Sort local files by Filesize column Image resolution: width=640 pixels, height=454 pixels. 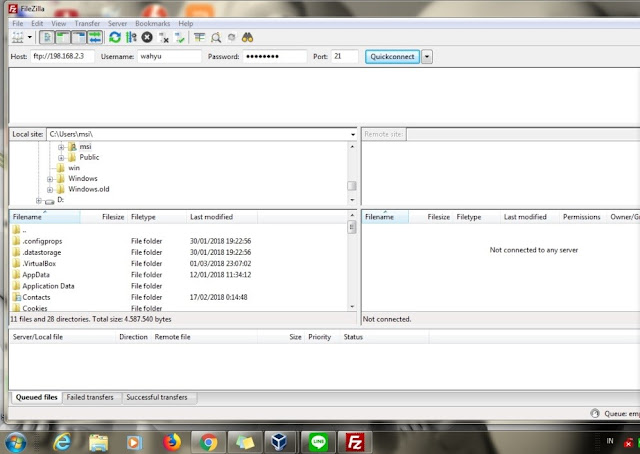(x=104, y=217)
